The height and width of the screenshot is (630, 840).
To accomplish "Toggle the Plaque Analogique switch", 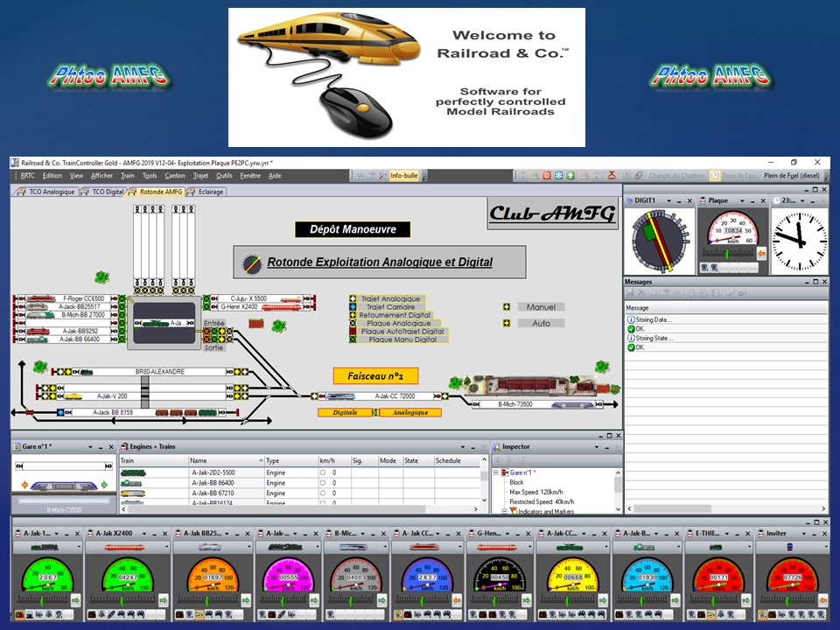I will point(353,323).
